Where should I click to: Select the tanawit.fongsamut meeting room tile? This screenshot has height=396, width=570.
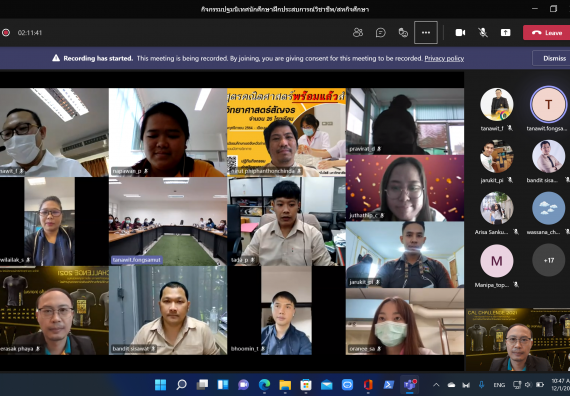(168, 221)
